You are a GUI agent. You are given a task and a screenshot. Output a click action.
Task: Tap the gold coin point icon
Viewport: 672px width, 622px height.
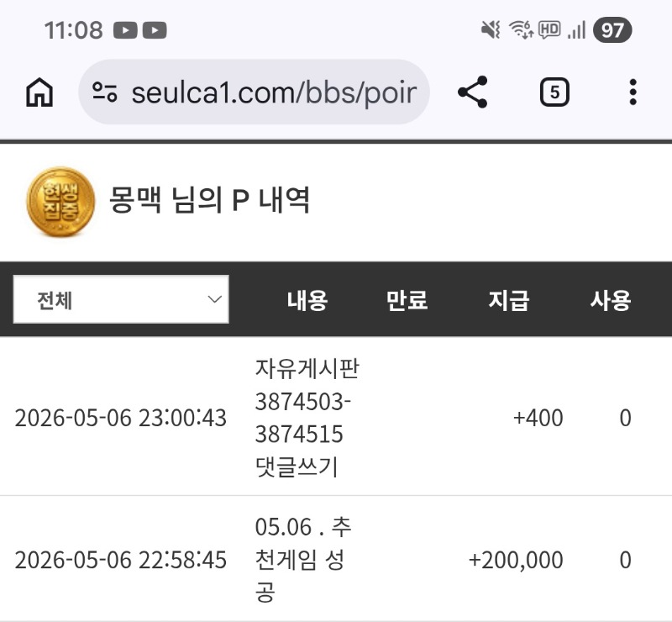[60, 202]
